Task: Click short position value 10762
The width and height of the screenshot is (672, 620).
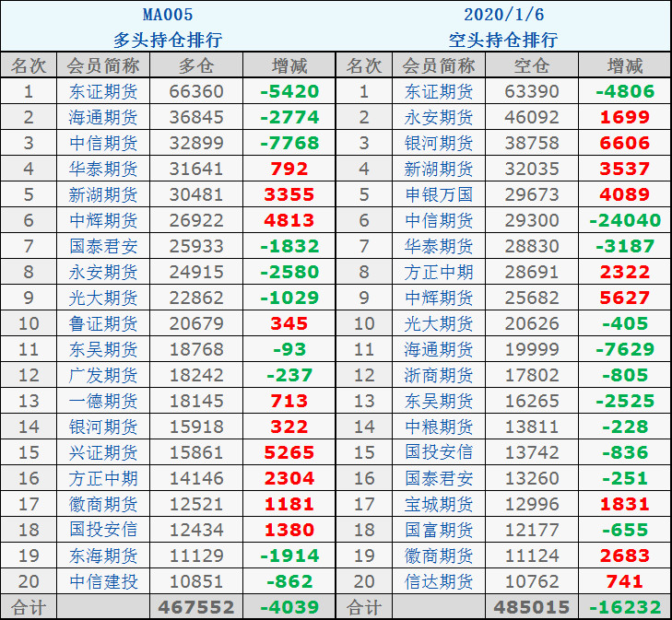Action: click(x=532, y=582)
